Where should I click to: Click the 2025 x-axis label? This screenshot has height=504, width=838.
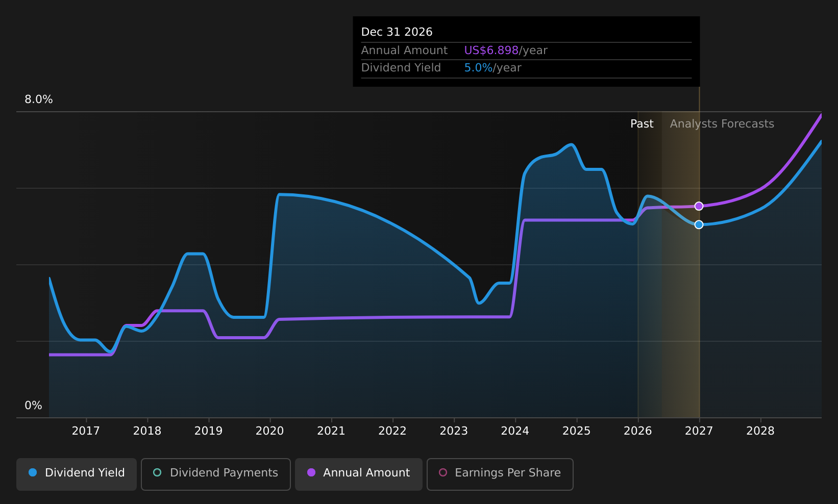click(x=576, y=431)
